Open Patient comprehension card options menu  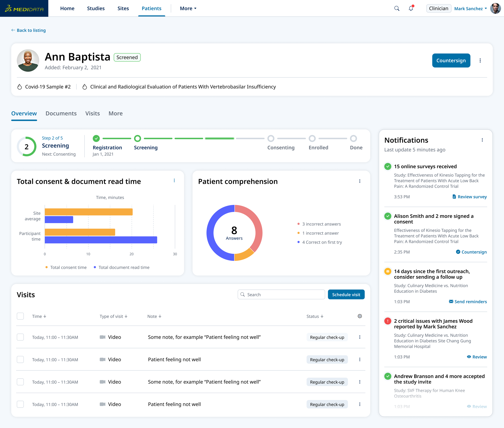pos(360,181)
